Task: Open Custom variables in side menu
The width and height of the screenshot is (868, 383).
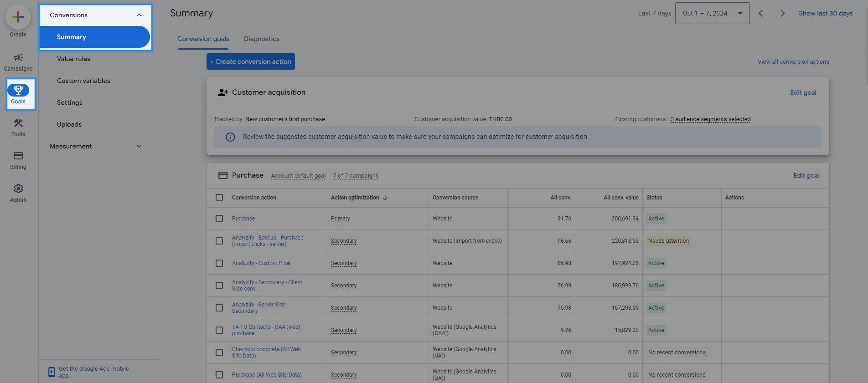Action: (x=83, y=81)
